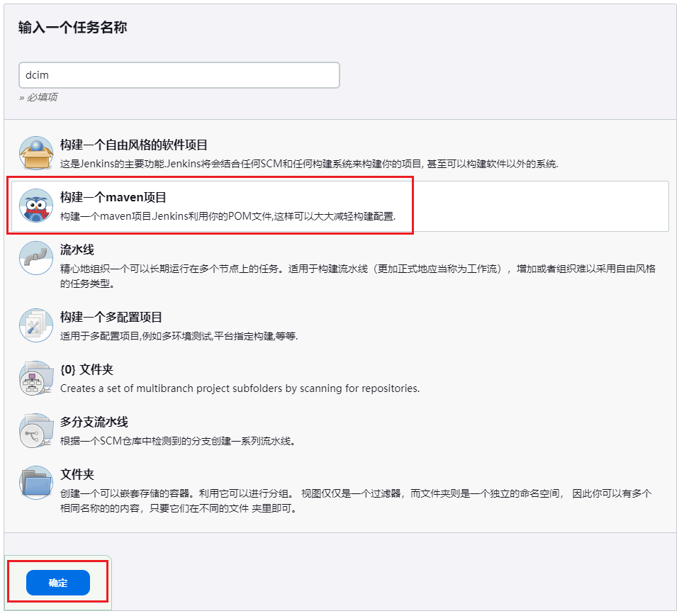Image resolution: width=684 pixels, height=616 pixels.
Task: Click the maven project owl icon
Action: (36, 206)
